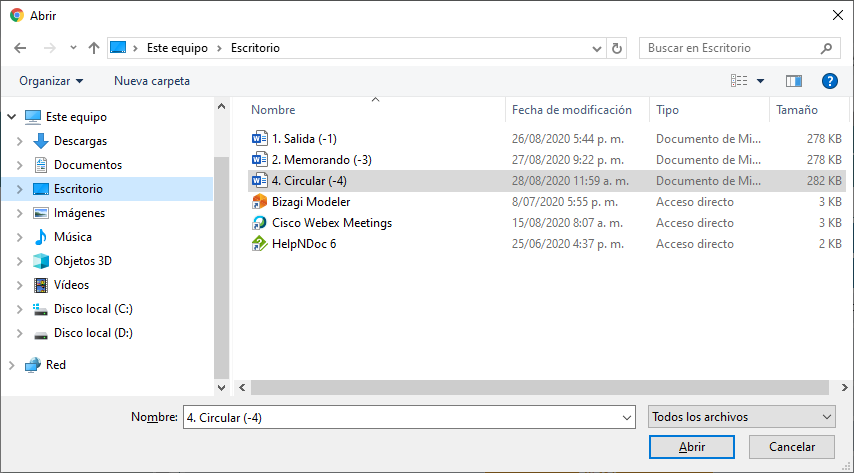Sort by Tamaño column header
Viewport: 854px width, 473px height.
(x=796, y=110)
